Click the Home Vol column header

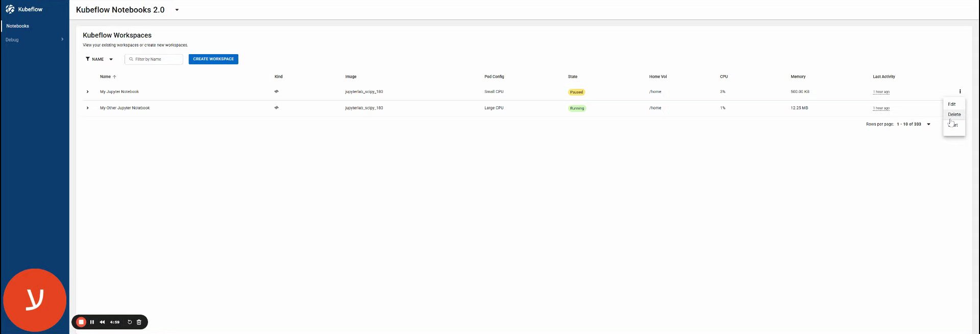click(658, 77)
